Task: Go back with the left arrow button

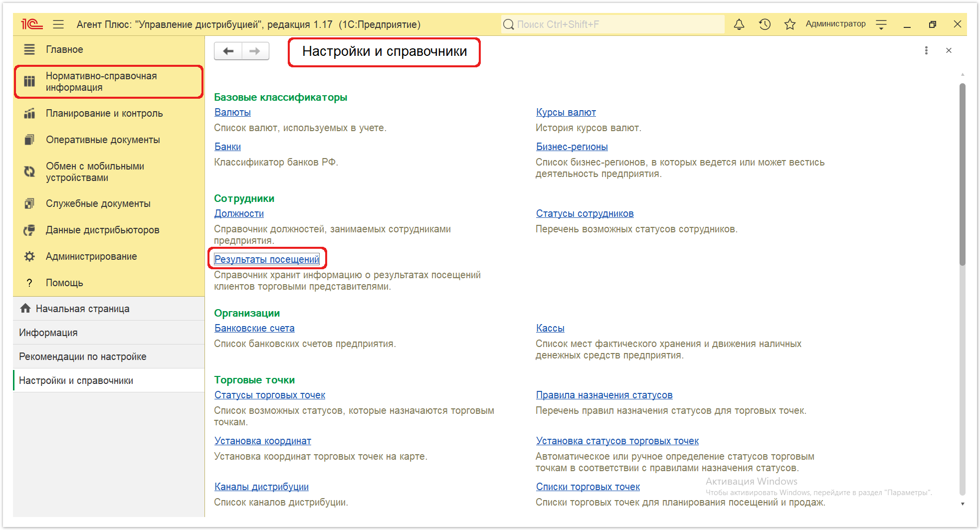Action: 228,51
